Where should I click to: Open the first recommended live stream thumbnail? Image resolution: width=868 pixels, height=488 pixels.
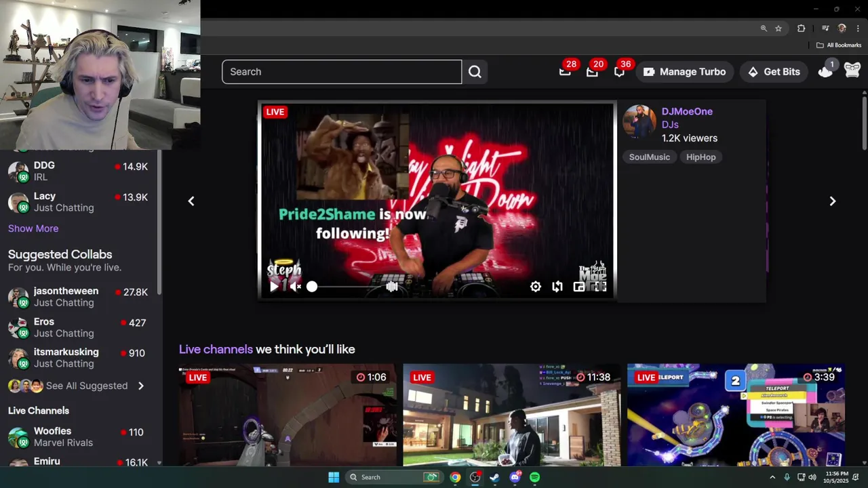(288, 416)
